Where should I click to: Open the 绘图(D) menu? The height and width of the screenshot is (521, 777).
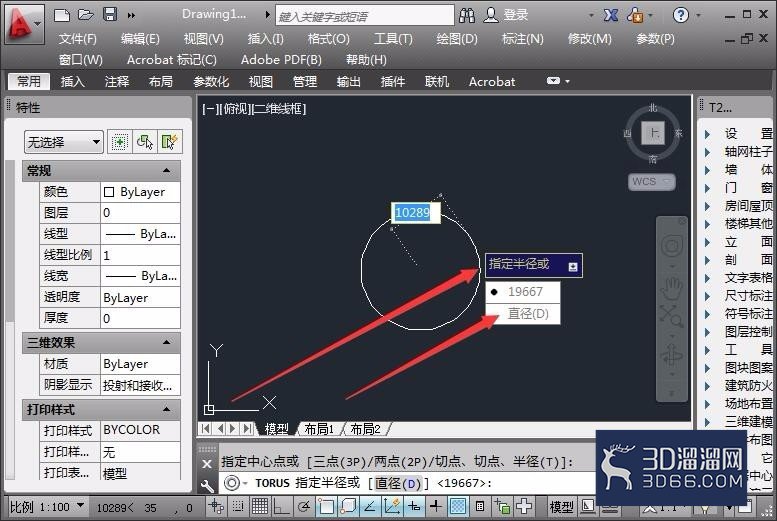[x=456, y=39]
